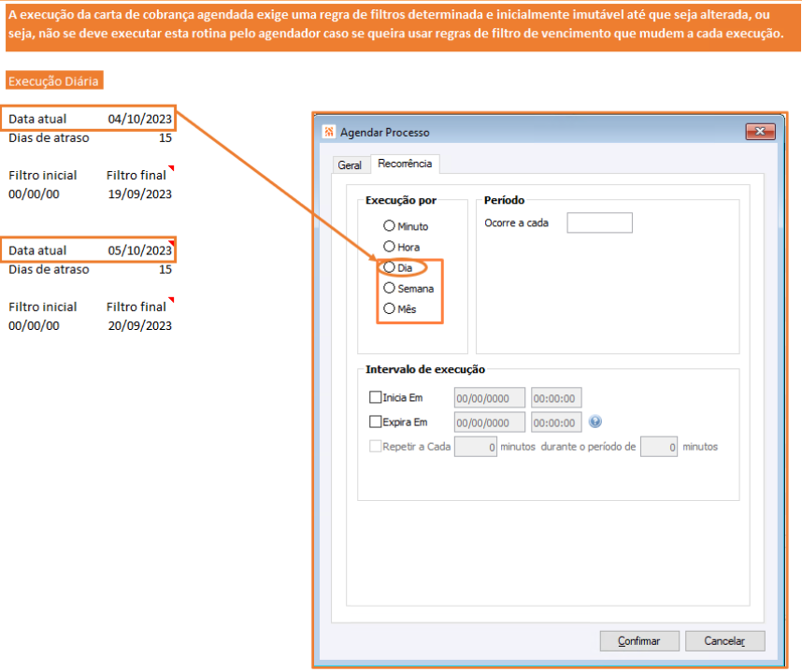This screenshot has width=802, height=672.
Task: Click the Período group label
Action: (505, 200)
